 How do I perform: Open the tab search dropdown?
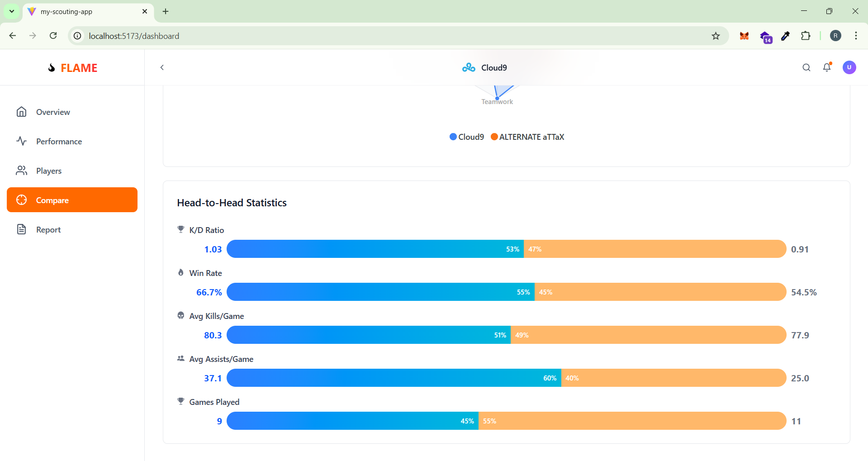(x=12, y=11)
